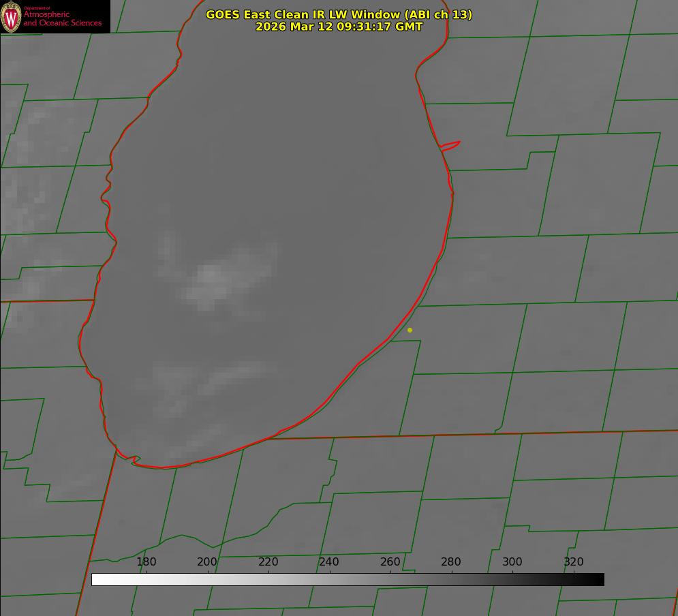Viewport: 678px width, 616px height.
Task: Click the 240 colorbar label
Action: (329, 561)
